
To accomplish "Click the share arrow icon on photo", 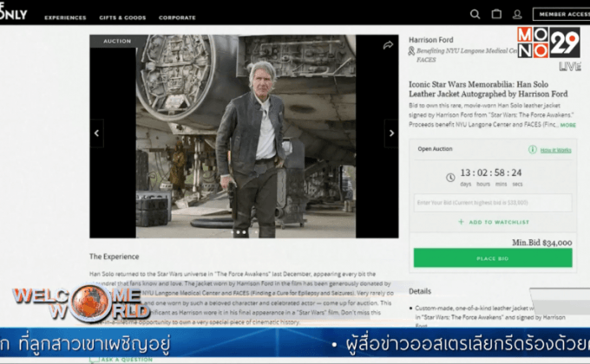I will 388,45.
